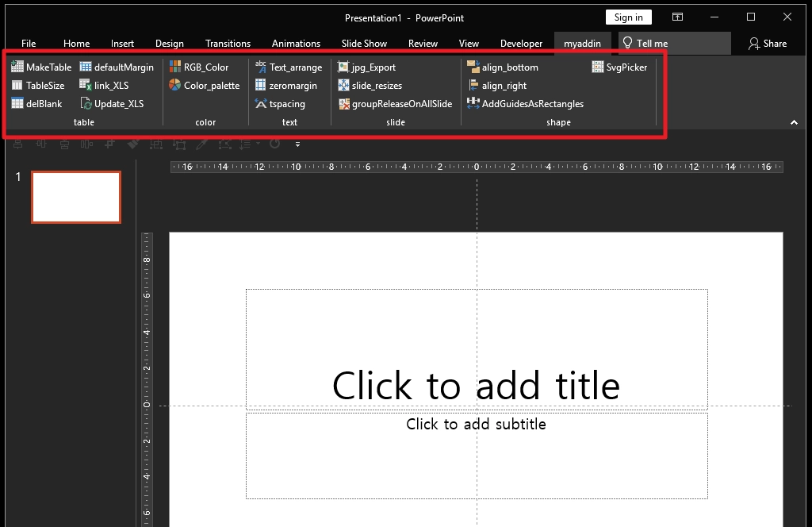Click the align_bottom shape button

click(x=503, y=67)
